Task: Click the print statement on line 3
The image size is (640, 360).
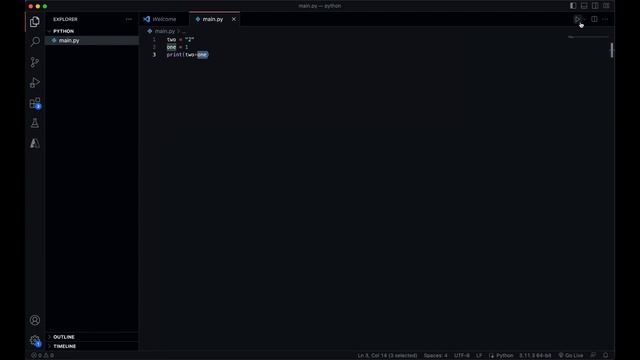Action: pos(187,55)
